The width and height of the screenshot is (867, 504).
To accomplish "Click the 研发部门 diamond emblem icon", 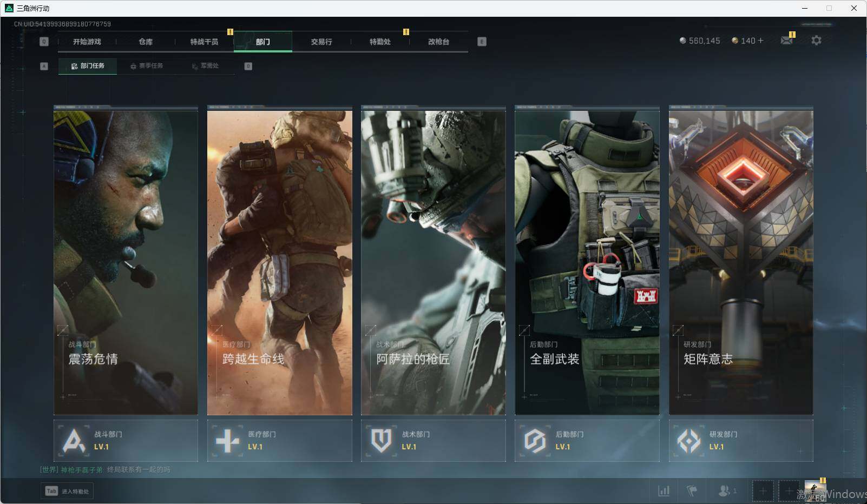I will tap(689, 441).
